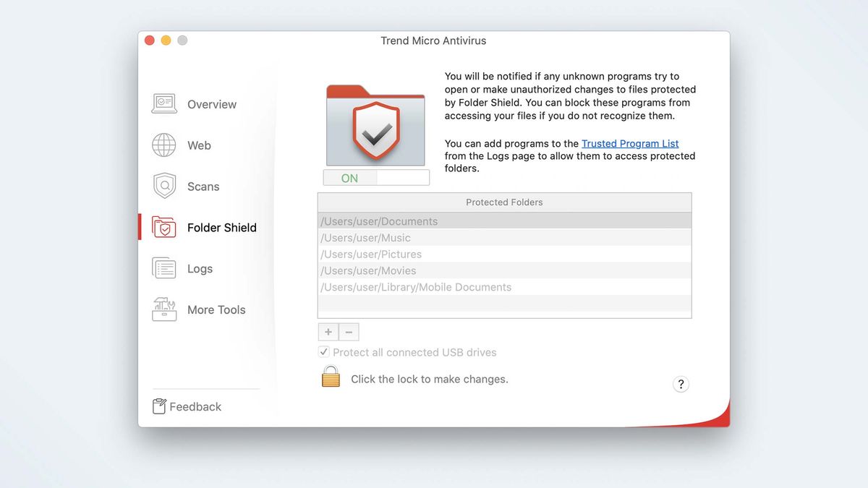Click the remove folder minus button
868x488 pixels.
coord(349,331)
